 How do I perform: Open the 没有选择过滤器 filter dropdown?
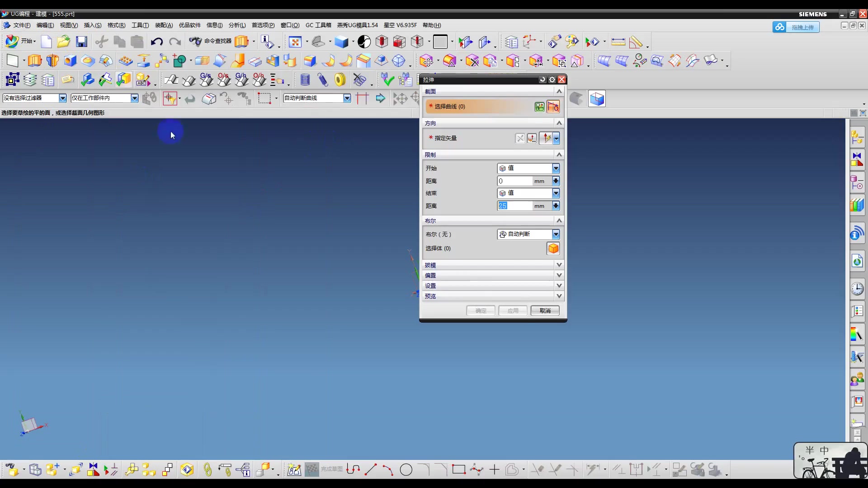click(x=62, y=98)
